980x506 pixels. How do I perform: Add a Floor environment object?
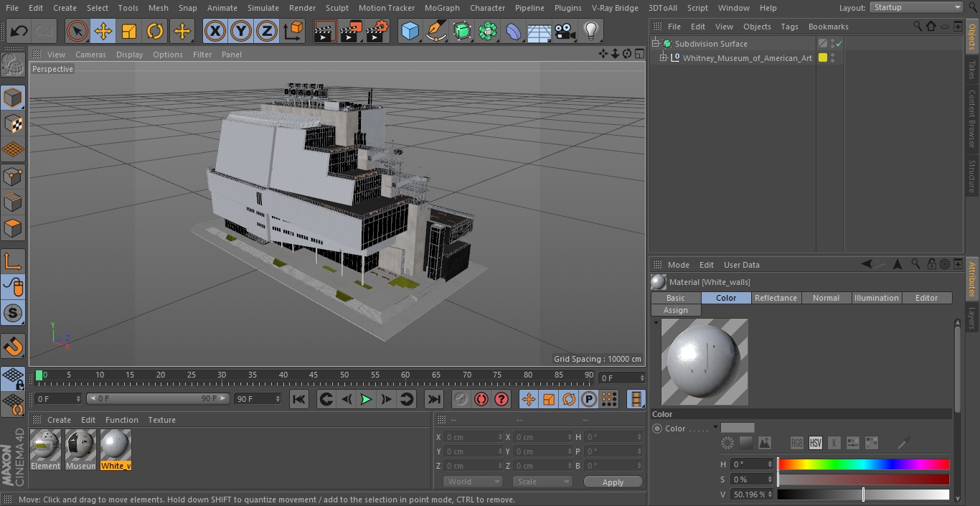point(540,31)
